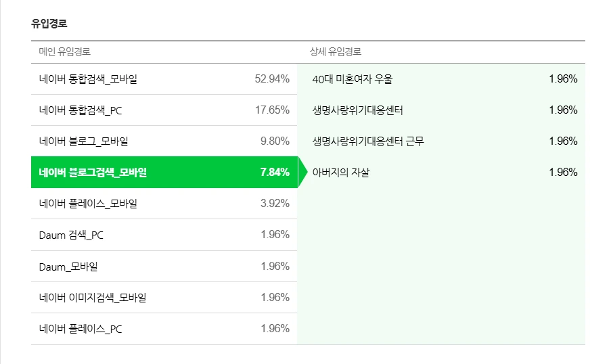This screenshot has height=364, width=611.
Task: Select the 네이버 플레이스_모바일 row
Action: point(164,204)
